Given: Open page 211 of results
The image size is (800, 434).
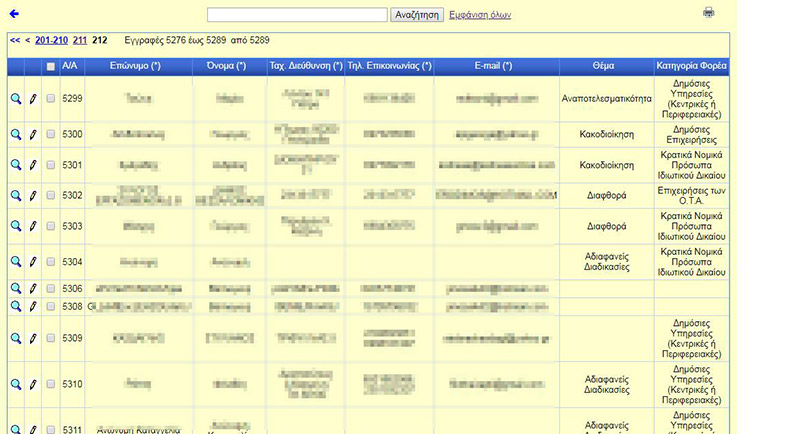Looking at the screenshot, I should click(x=80, y=41).
